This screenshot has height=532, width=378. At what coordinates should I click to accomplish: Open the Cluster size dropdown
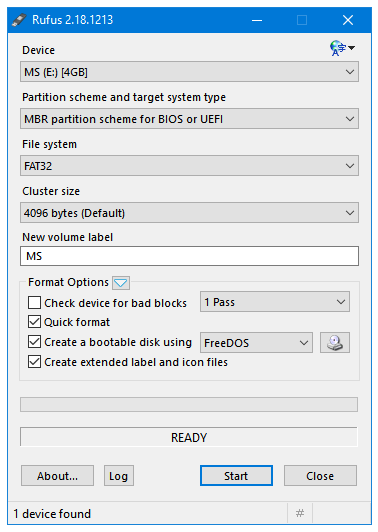point(189,213)
